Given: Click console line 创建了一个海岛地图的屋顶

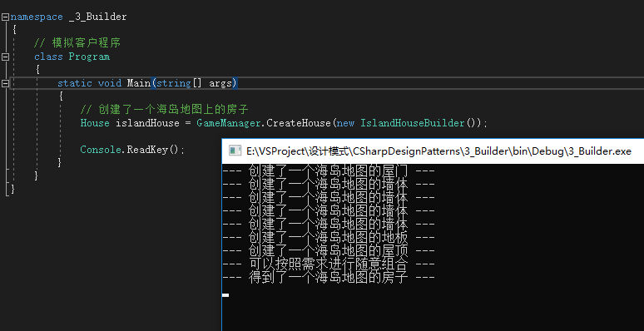Looking at the screenshot, I should click(328, 251).
